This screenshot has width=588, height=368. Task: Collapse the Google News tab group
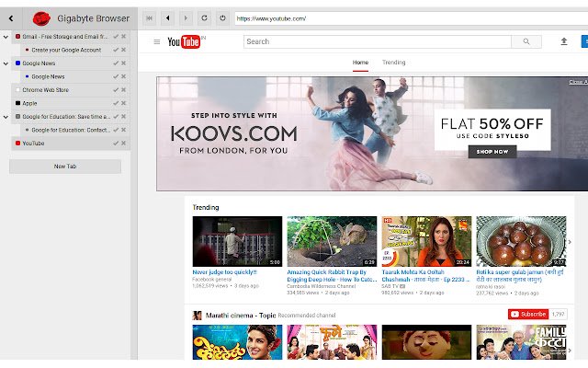pyautogui.click(x=6, y=63)
